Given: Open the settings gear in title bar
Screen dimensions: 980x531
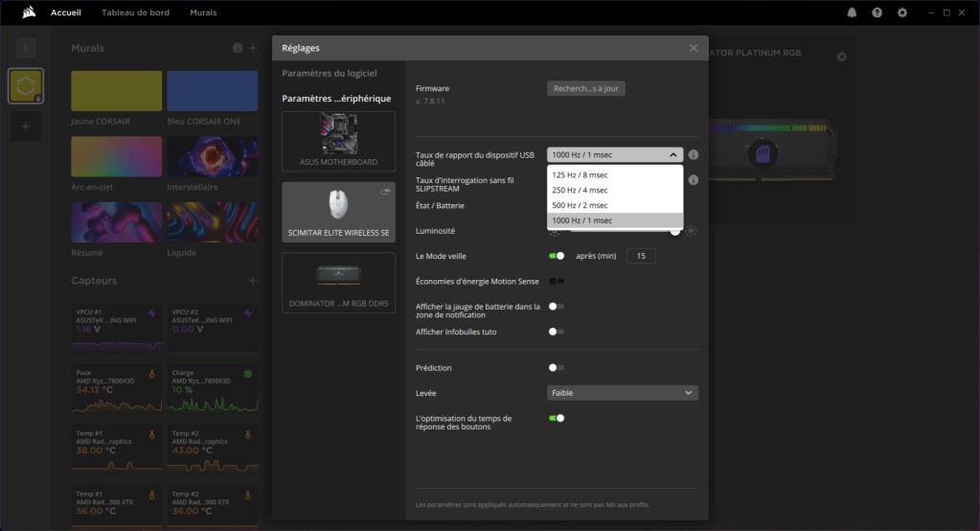Looking at the screenshot, I should (901, 12).
